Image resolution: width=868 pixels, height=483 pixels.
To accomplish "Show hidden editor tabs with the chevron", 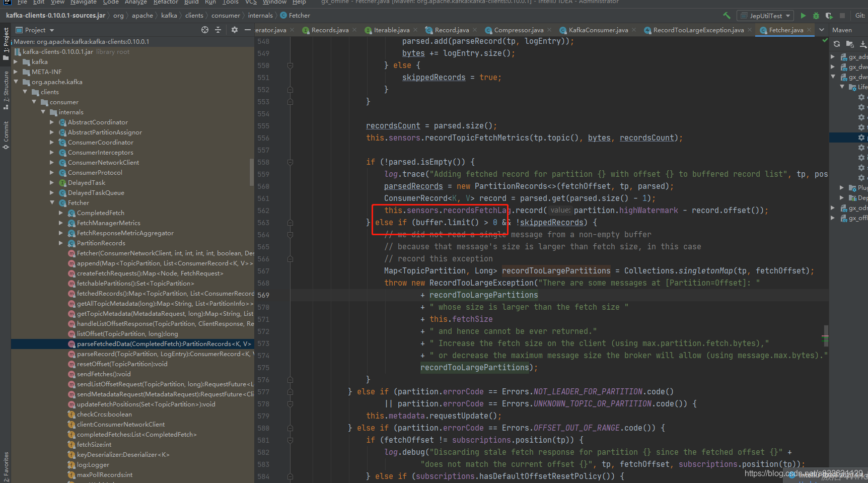I will [822, 30].
